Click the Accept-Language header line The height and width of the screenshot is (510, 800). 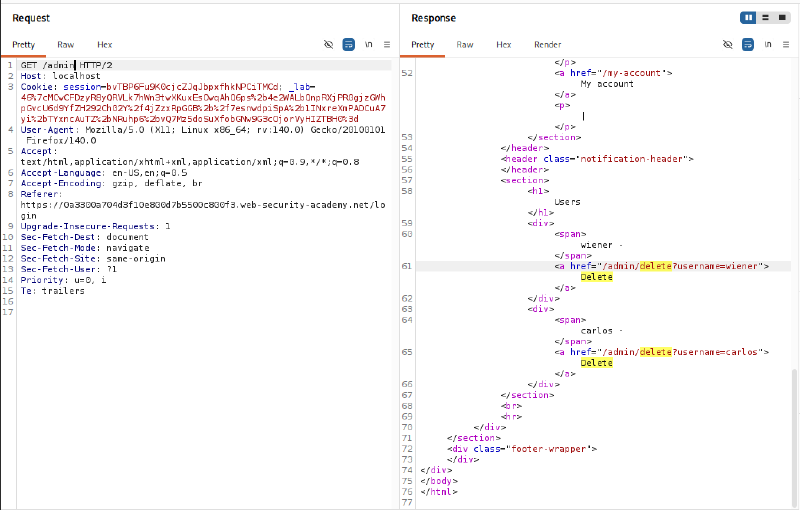(x=104, y=172)
